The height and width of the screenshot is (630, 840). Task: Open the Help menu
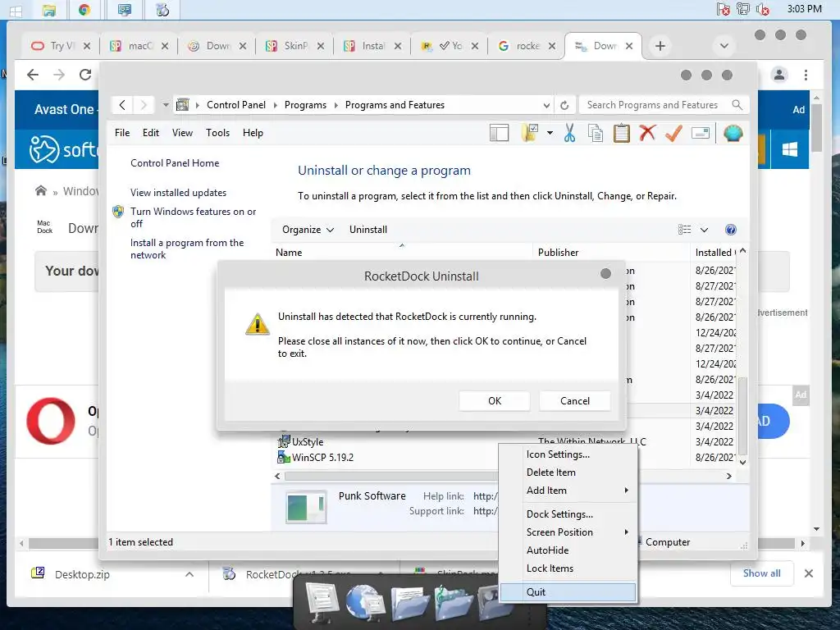253,133
